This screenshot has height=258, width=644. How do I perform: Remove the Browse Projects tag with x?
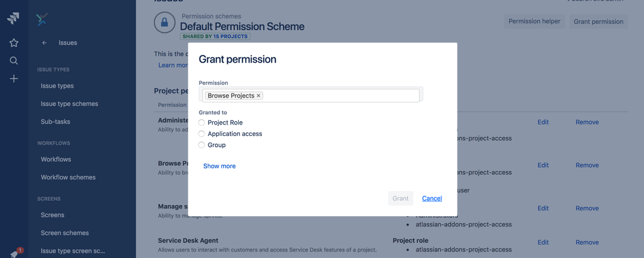click(259, 95)
